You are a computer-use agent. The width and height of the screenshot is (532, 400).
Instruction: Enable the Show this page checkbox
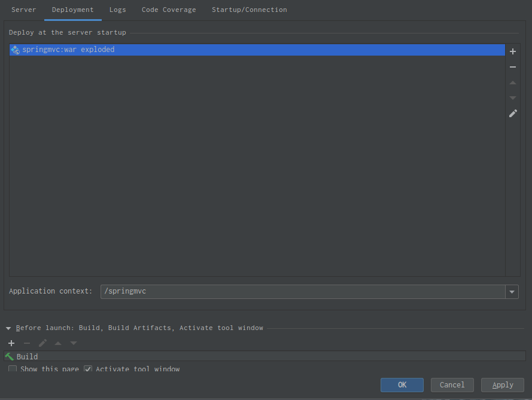[13, 369]
